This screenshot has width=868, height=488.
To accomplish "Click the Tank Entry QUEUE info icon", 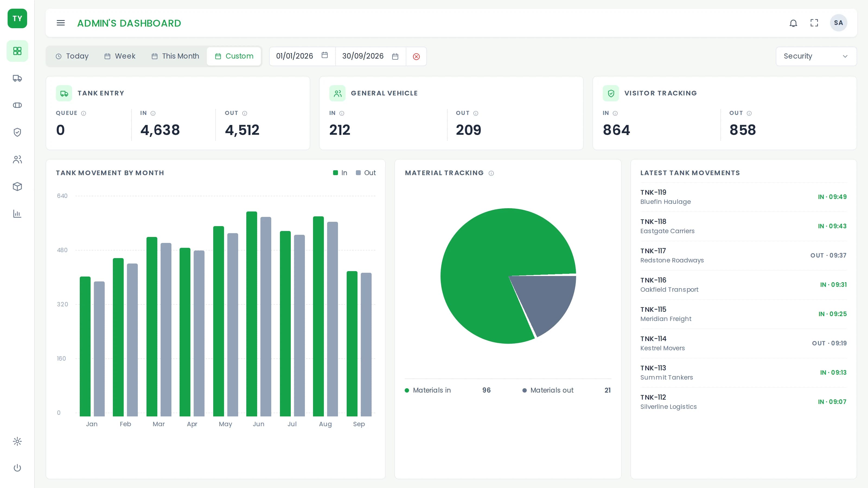I will (x=84, y=113).
